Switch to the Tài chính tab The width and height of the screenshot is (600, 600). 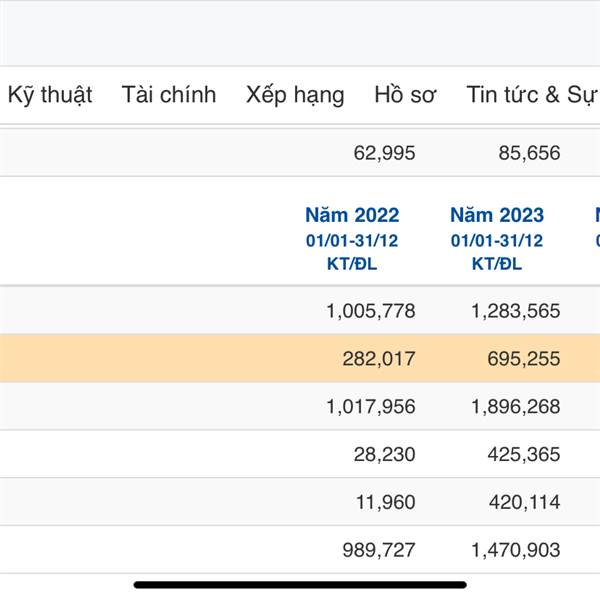point(169,95)
